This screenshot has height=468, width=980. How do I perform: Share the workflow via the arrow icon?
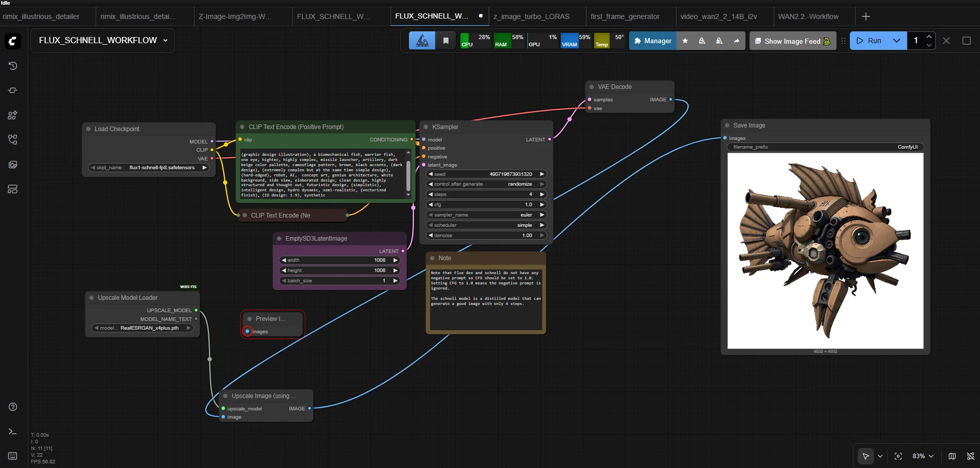click(x=737, y=41)
